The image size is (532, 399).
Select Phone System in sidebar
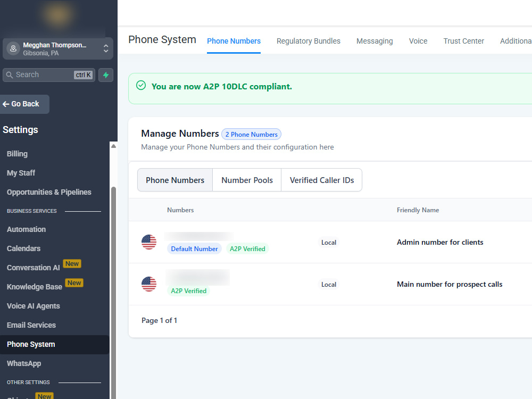pos(55,344)
